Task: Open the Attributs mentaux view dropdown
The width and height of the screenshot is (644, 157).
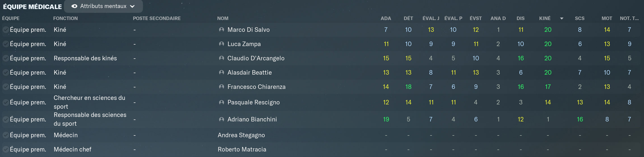Action: [x=103, y=6]
